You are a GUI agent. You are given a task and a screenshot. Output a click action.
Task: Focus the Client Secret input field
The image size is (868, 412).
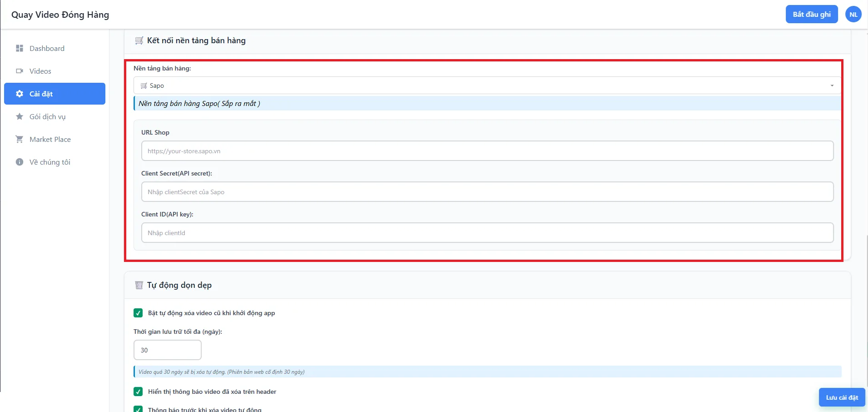click(x=487, y=192)
